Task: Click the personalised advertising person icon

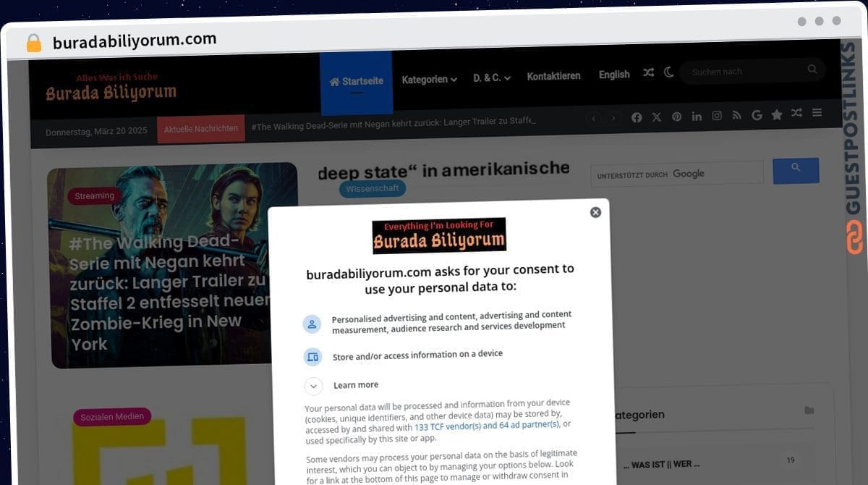Action: click(x=312, y=324)
